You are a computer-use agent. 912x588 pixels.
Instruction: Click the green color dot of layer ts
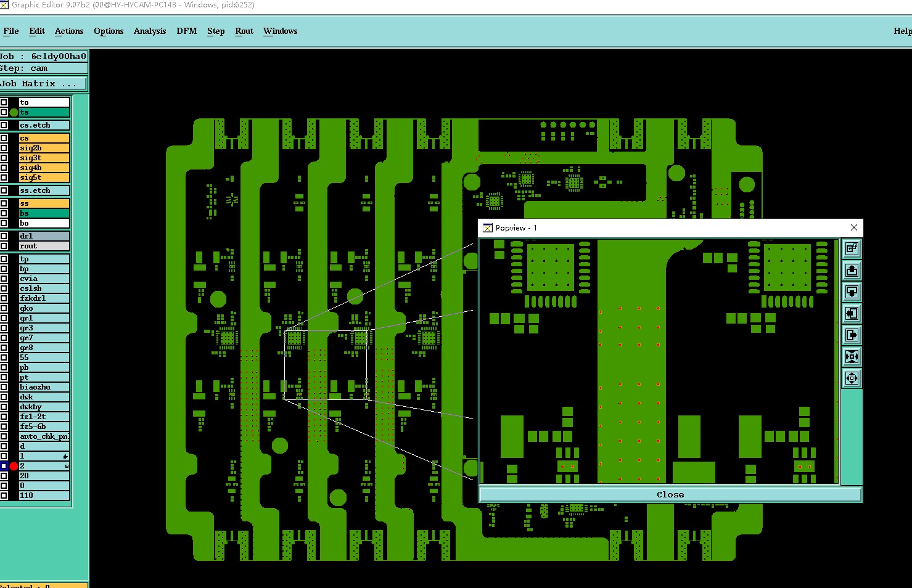[x=14, y=112]
